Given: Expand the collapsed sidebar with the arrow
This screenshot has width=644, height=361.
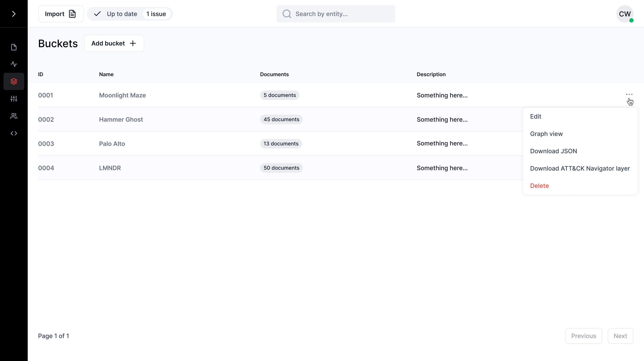Looking at the screenshot, I should pos(14,14).
